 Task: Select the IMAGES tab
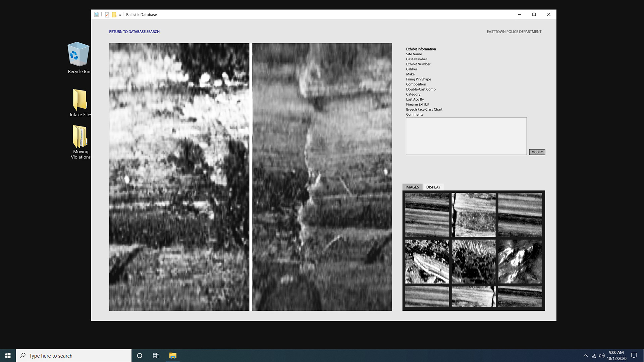coord(412,187)
